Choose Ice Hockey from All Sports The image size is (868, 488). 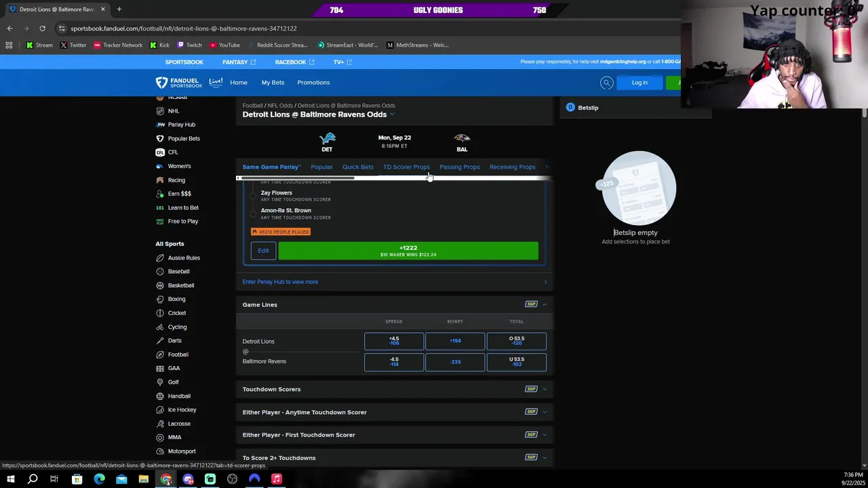(182, 410)
